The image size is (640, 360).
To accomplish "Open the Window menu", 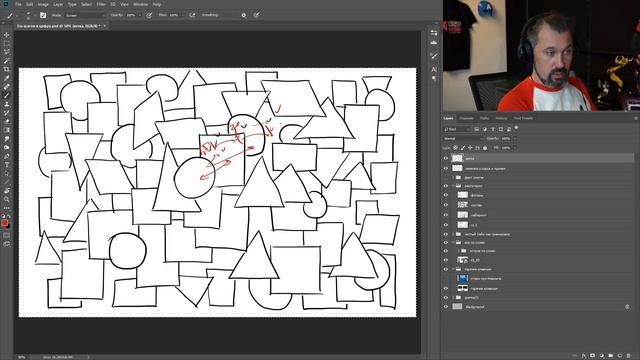I will [x=140, y=4].
